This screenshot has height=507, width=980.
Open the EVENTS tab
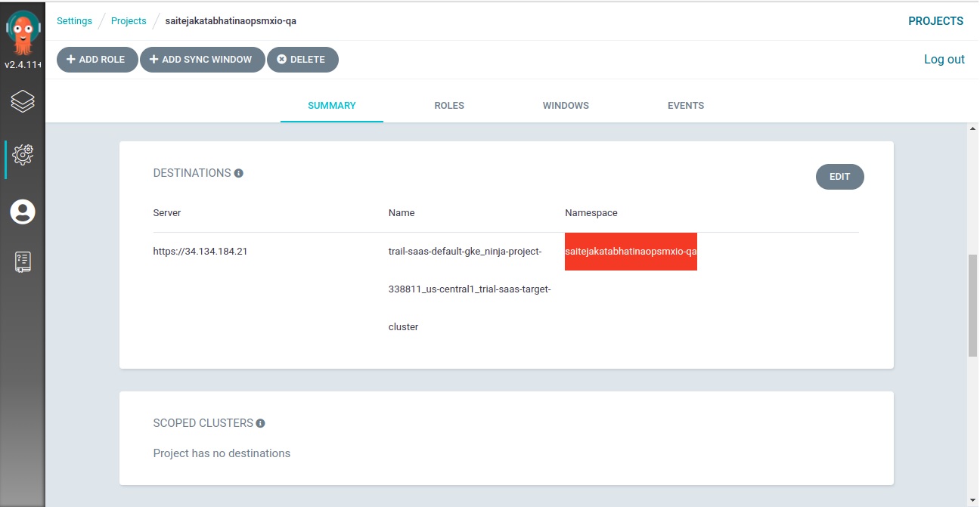686,106
